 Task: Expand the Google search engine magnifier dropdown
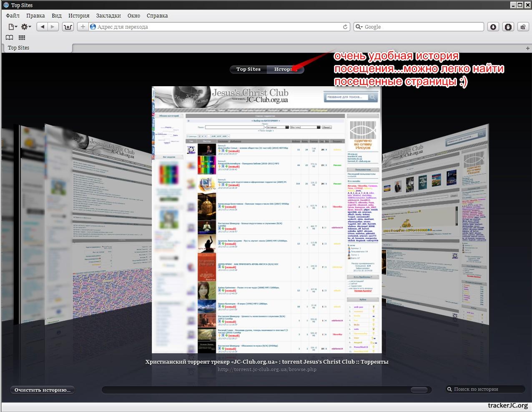pos(359,27)
